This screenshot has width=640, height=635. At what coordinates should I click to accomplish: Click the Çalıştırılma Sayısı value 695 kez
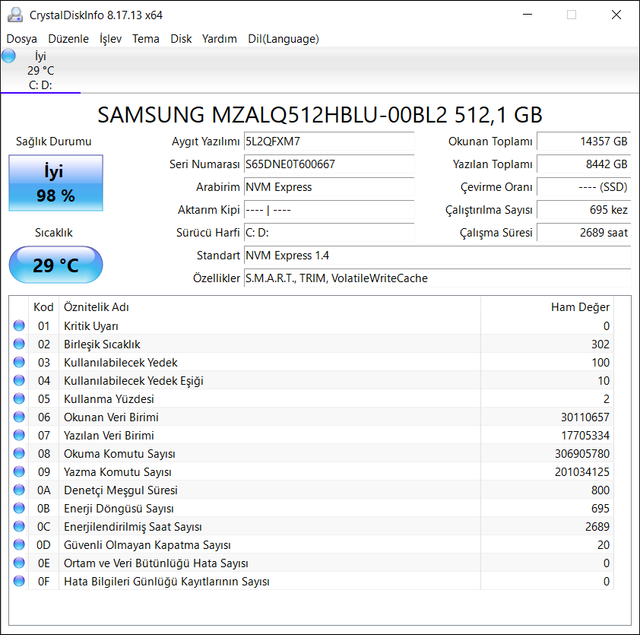584,210
